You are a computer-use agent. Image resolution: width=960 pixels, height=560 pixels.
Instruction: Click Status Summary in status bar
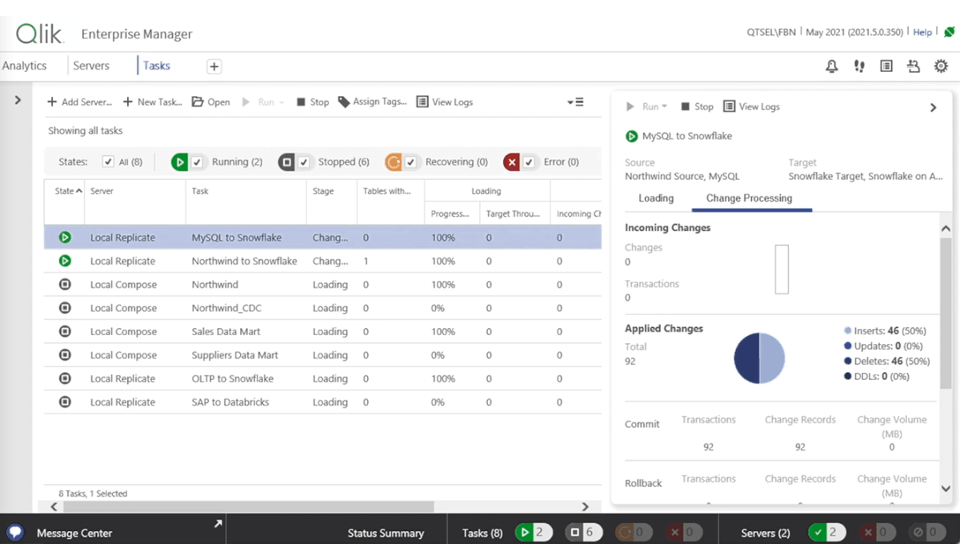click(386, 533)
